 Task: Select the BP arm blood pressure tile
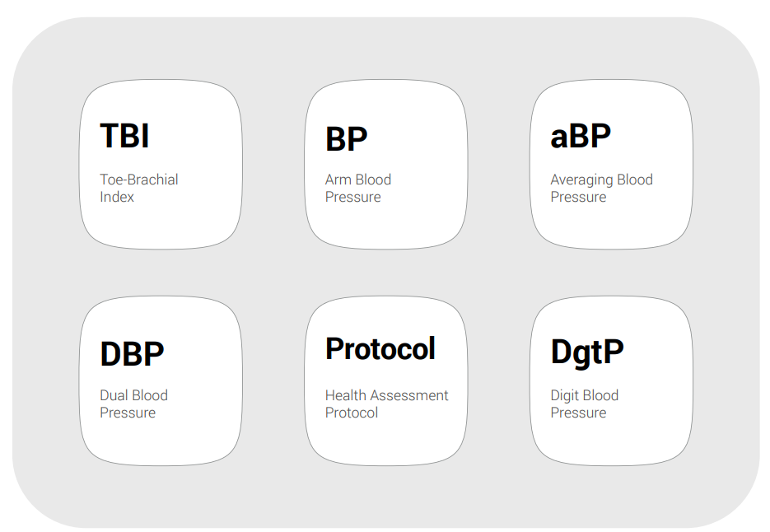[x=385, y=165]
